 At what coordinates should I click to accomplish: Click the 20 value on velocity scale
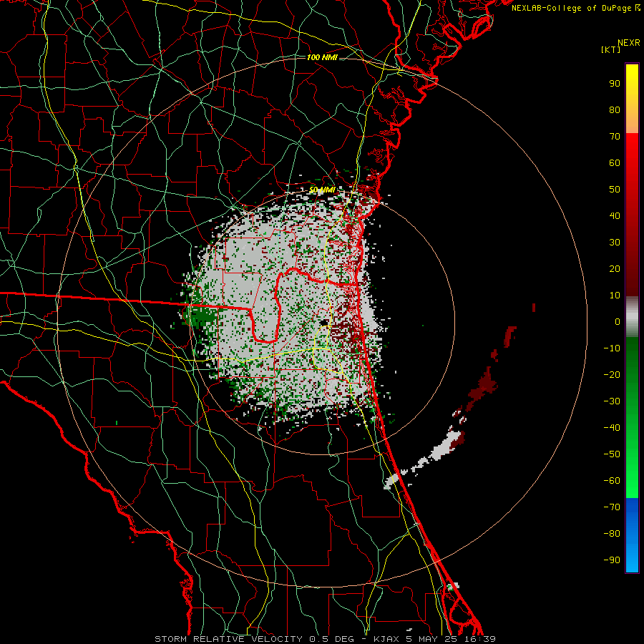click(x=615, y=268)
